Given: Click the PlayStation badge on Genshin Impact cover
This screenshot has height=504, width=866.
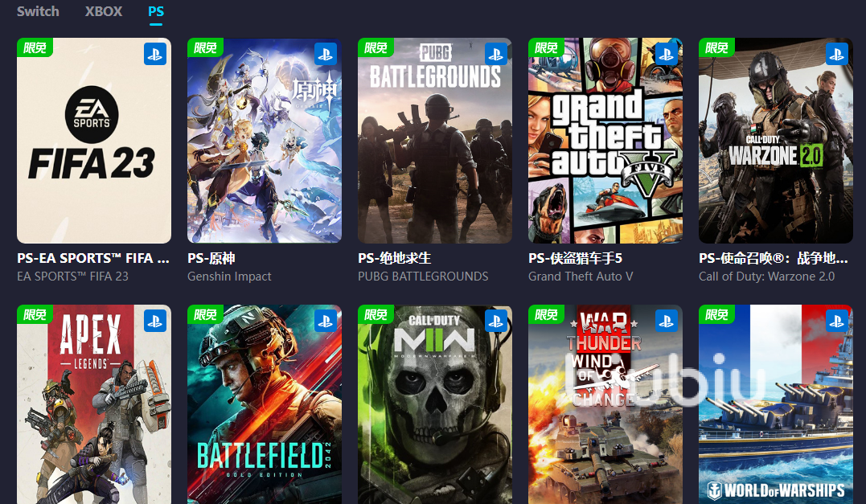Looking at the screenshot, I should 326,54.
